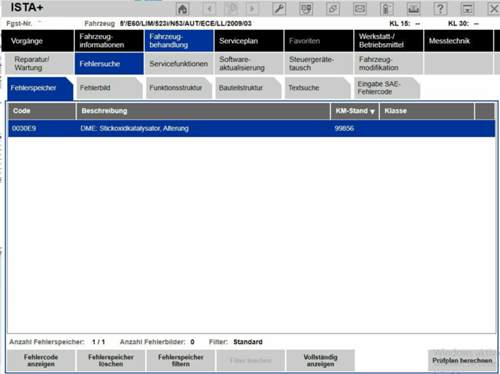Click the Fehlerspeicher filtern button
500x374 pixels.
(x=181, y=360)
